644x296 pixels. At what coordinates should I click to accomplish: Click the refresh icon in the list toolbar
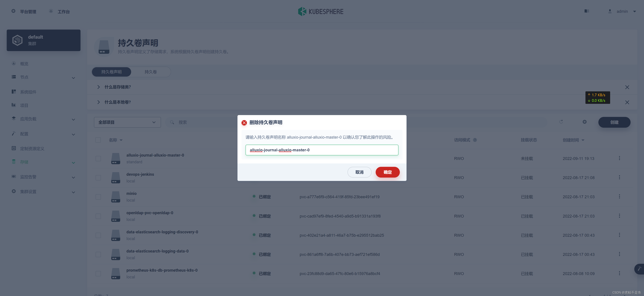pyautogui.click(x=561, y=122)
